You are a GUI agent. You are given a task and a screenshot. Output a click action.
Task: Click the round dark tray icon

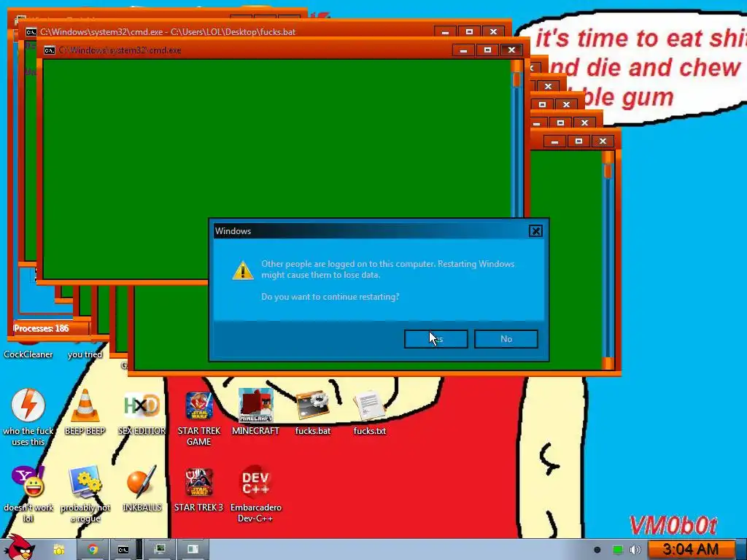pos(597,550)
